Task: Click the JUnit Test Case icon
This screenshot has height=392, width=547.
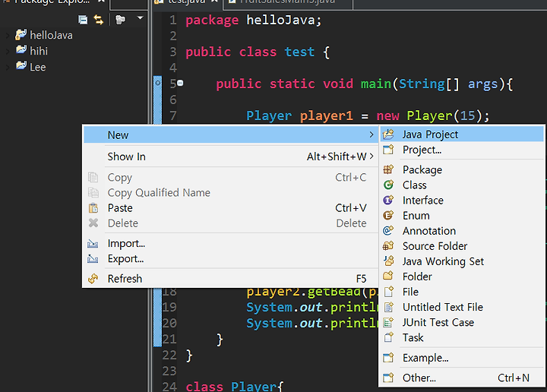Action: click(x=388, y=322)
